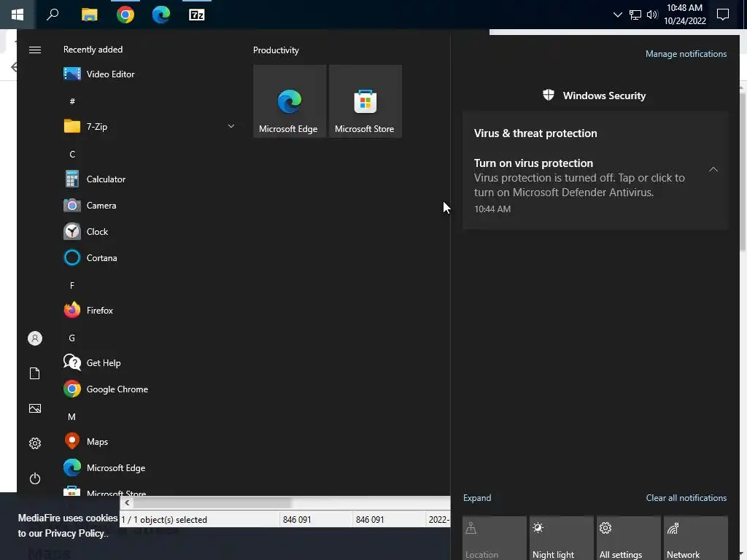Open user account icon in Start
Image resolution: width=747 pixels, height=560 pixels.
pos(35,338)
